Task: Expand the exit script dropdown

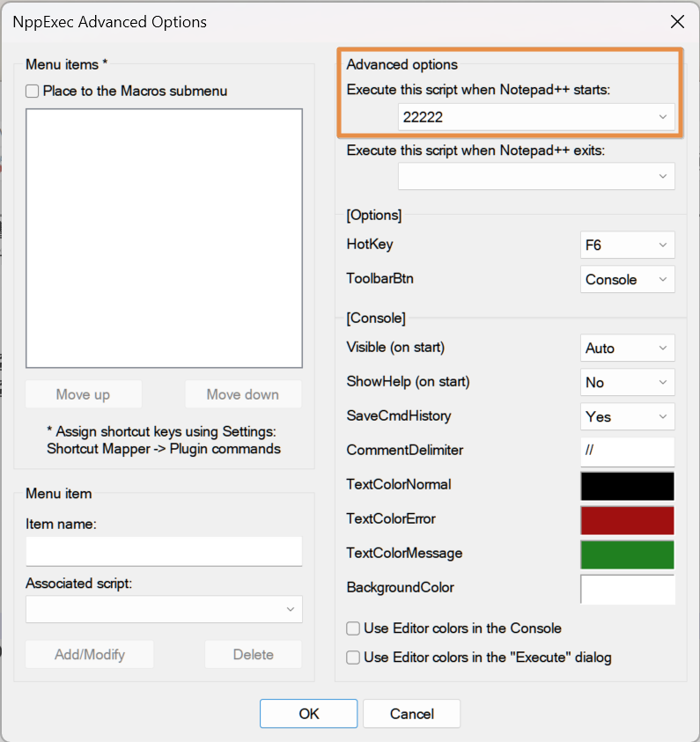Action: click(536, 176)
